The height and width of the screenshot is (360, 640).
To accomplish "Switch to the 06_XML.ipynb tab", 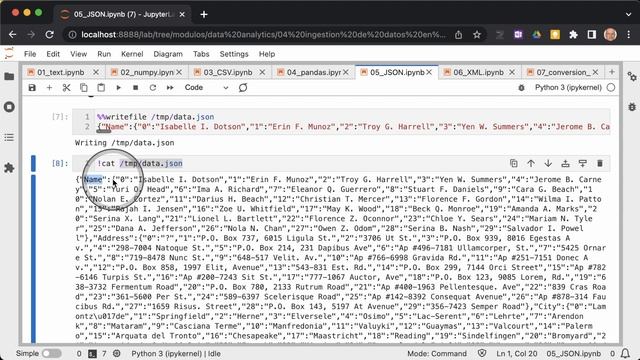I will click(478, 72).
